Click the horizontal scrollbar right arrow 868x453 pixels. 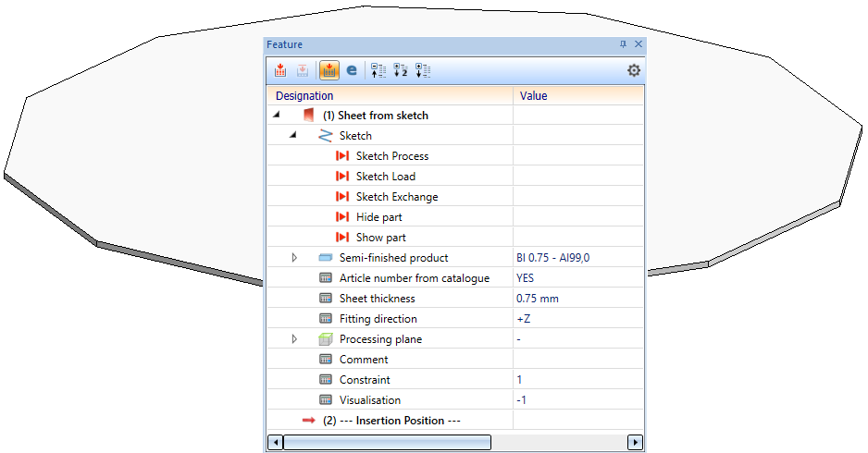click(635, 443)
